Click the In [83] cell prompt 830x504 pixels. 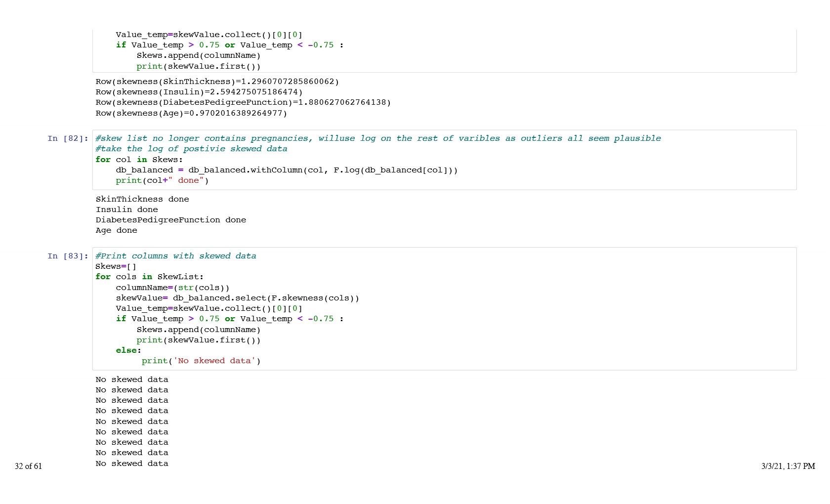(68, 256)
